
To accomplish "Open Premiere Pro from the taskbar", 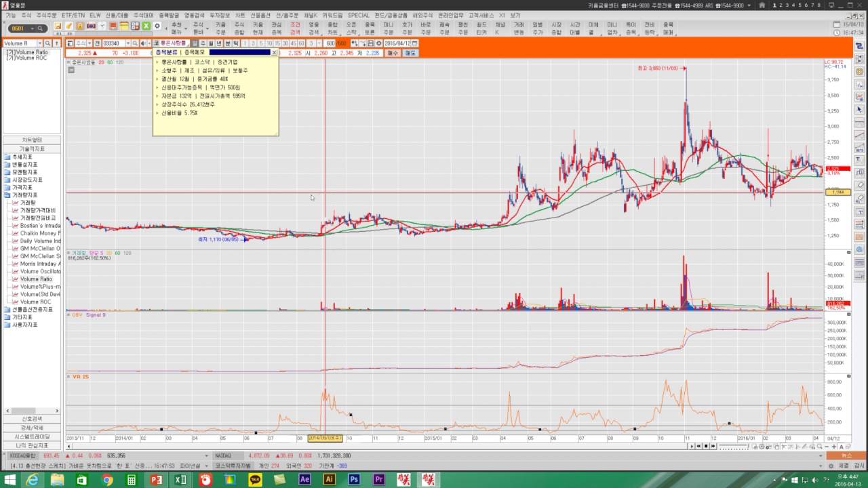I will click(x=378, y=479).
